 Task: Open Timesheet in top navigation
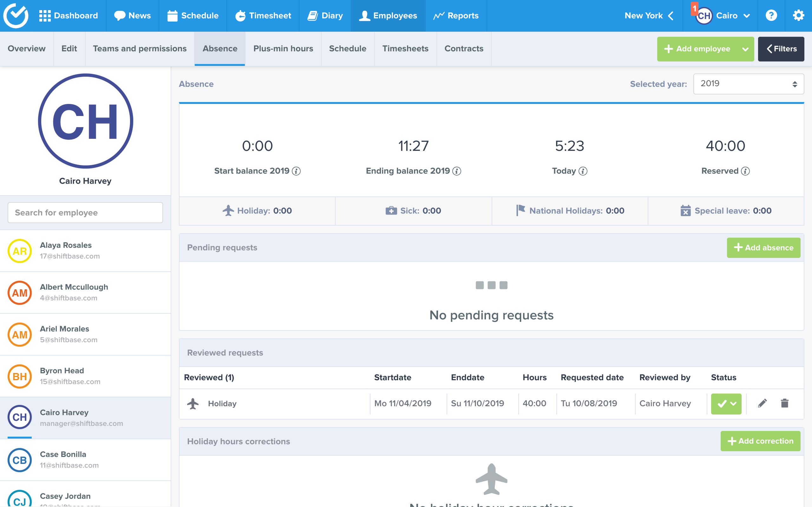point(263,16)
